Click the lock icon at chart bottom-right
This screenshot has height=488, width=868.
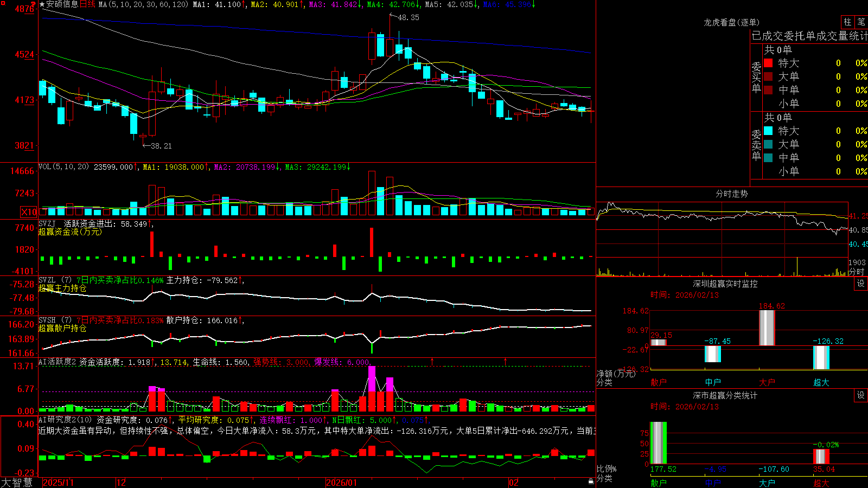(591, 481)
